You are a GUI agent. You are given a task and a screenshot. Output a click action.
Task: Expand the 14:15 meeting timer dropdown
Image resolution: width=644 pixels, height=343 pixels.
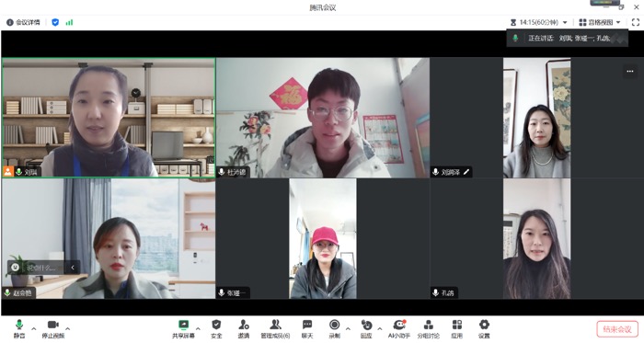[x=539, y=22]
